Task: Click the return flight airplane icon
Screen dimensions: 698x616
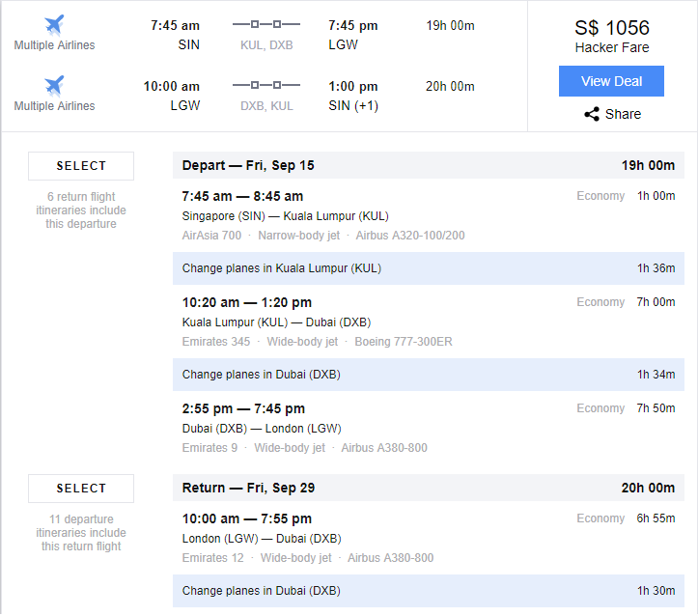Action: [x=54, y=86]
